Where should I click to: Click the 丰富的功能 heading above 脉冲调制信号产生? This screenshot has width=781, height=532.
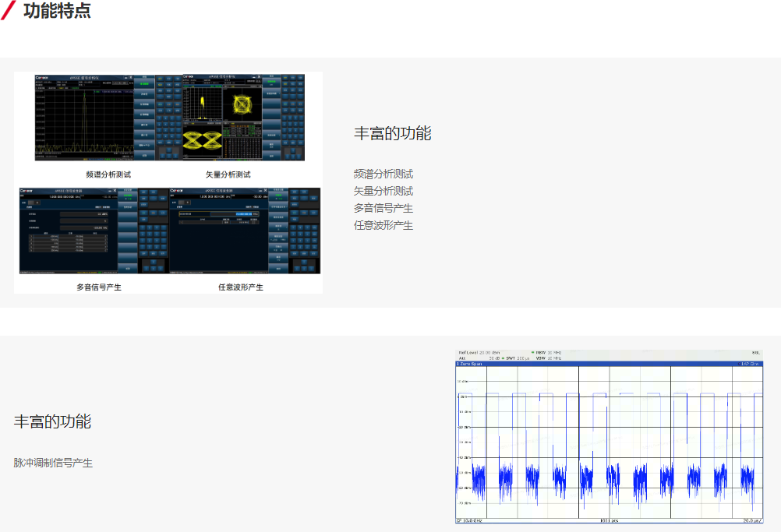point(52,421)
